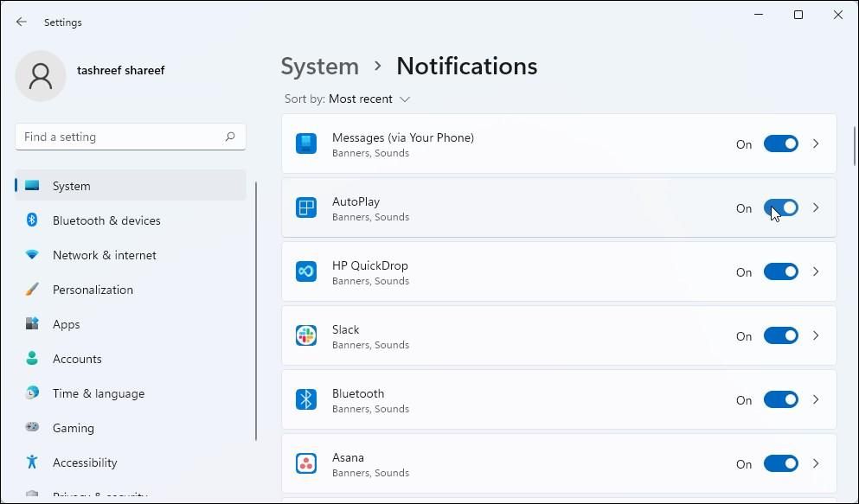Viewport: 859px width, 504px height.
Task: Disable the AutoPlay notifications toggle
Action: [x=781, y=208]
